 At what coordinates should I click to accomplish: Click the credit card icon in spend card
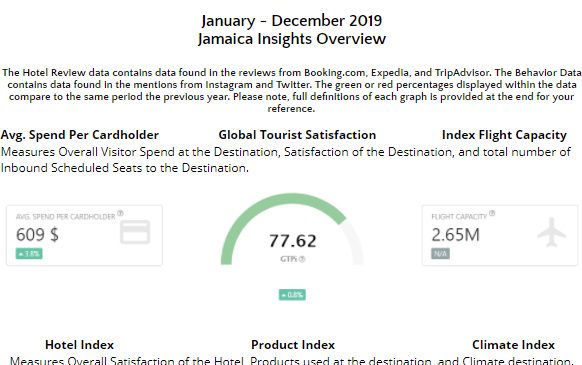(x=135, y=232)
